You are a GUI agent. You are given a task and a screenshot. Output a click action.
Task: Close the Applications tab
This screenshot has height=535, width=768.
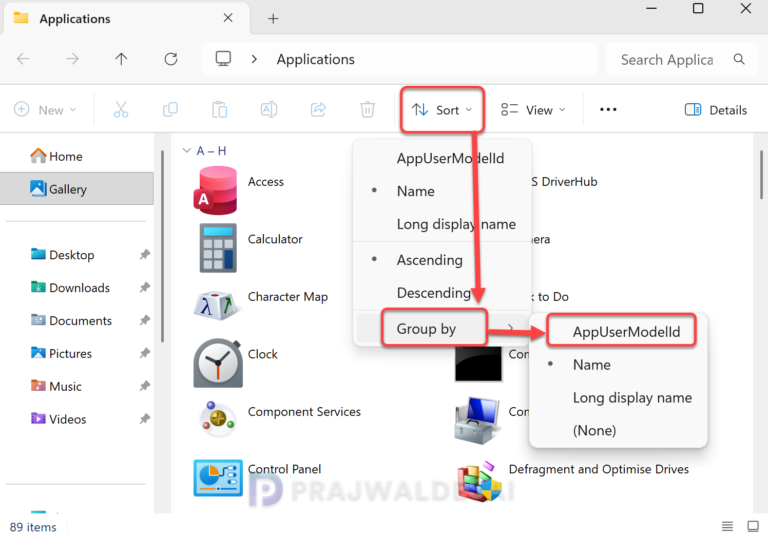pyautogui.click(x=228, y=18)
